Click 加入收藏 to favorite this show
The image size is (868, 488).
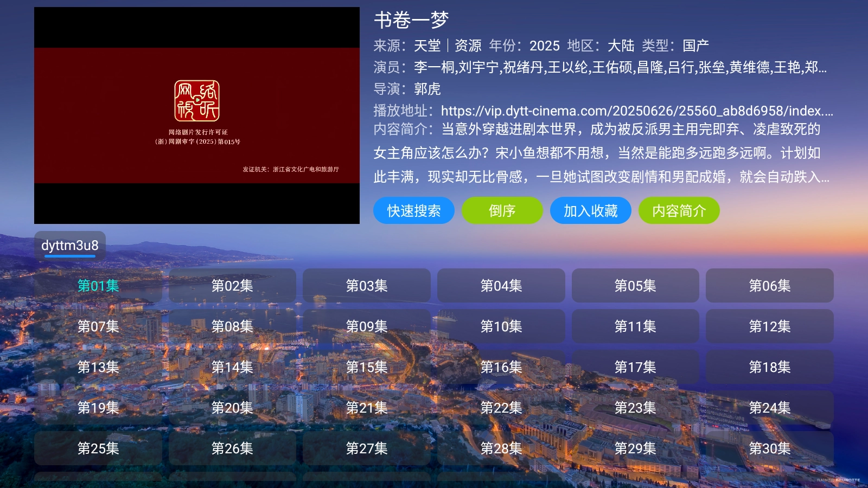coord(590,210)
